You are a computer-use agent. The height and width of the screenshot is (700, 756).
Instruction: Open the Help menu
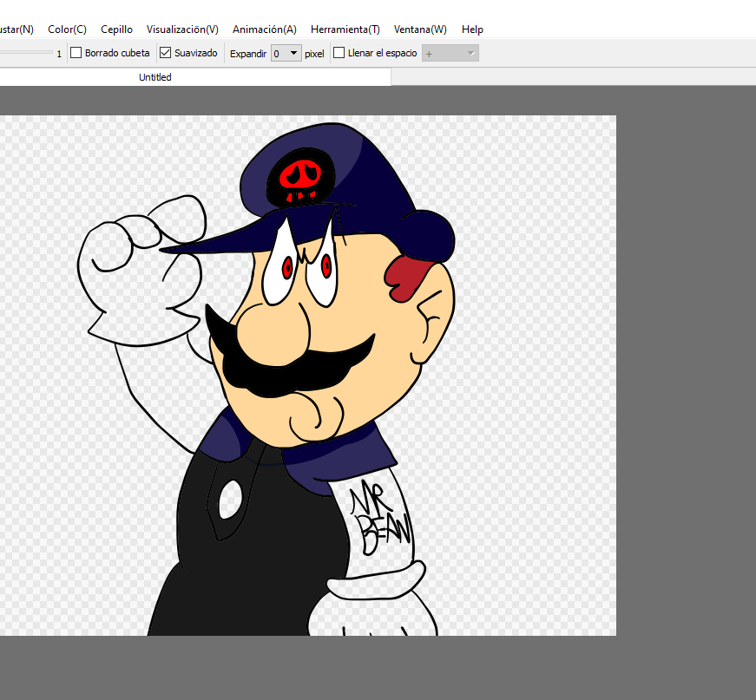472,29
